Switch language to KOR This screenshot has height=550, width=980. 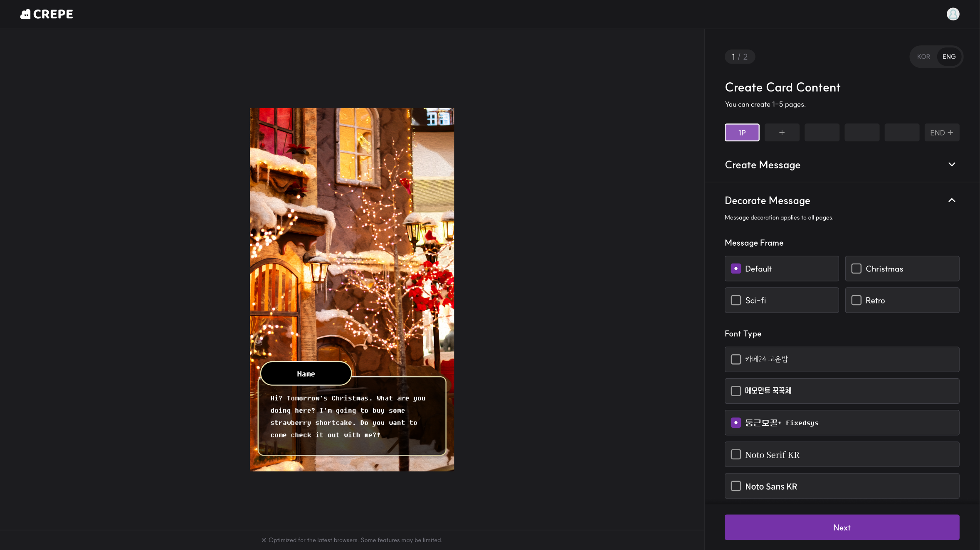(923, 57)
